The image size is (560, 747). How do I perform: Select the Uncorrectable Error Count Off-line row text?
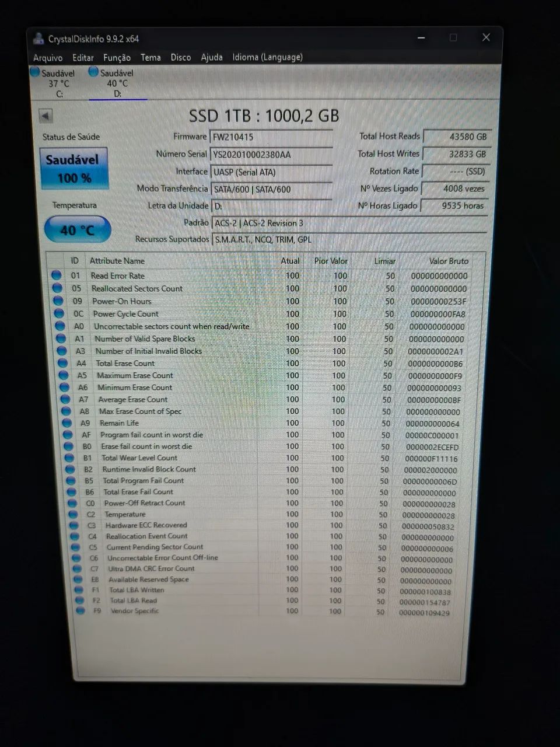(x=162, y=557)
